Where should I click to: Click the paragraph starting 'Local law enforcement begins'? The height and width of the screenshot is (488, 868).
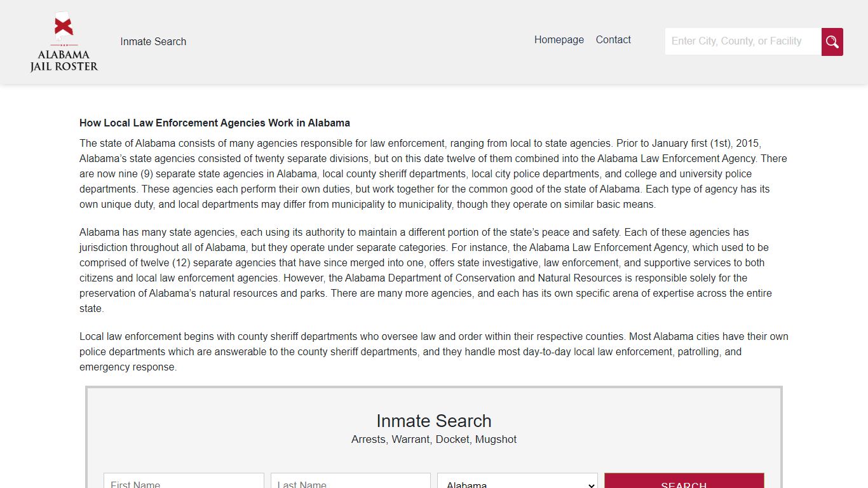pyautogui.click(x=434, y=351)
